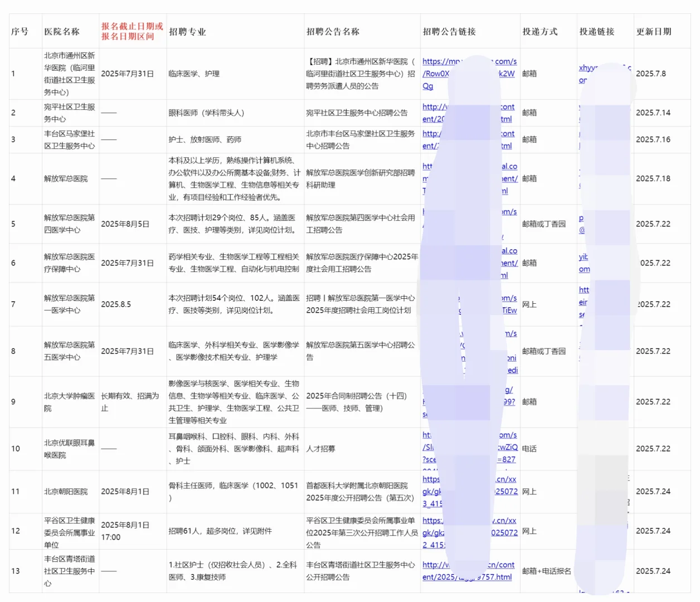Image resolution: width=700 pixels, height=602 pixels.
Task: Select the hospital name 丰台区马家堡社区卫生服务中心
Action: [70, 139]
